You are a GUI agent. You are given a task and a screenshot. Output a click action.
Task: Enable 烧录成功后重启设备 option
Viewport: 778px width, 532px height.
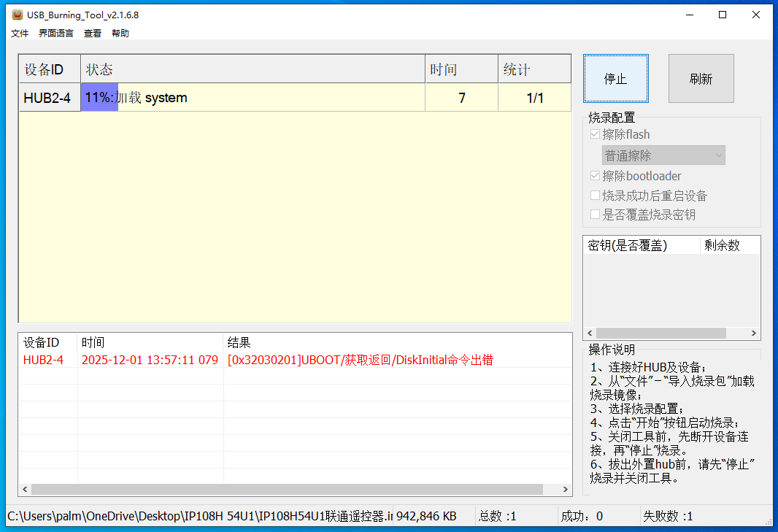pos(594,196)
